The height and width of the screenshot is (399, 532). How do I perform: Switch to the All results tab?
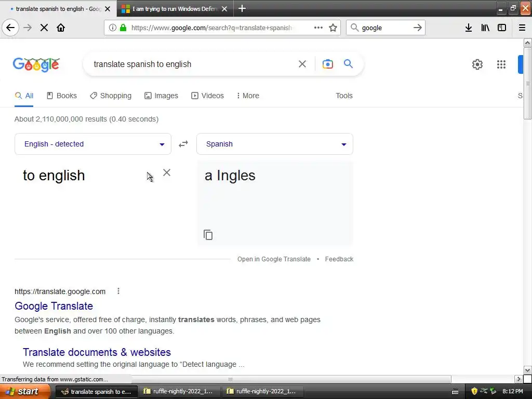24,96
